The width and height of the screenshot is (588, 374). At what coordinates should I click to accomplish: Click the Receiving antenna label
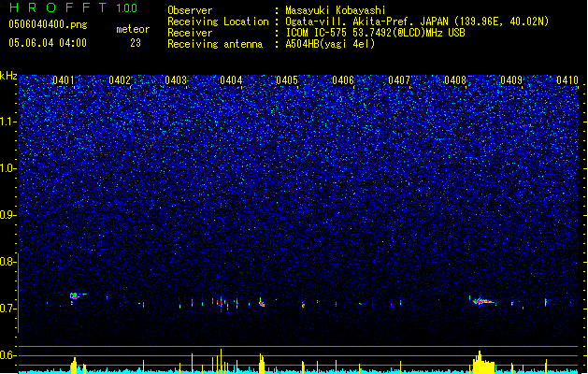(x=215, y=44)
